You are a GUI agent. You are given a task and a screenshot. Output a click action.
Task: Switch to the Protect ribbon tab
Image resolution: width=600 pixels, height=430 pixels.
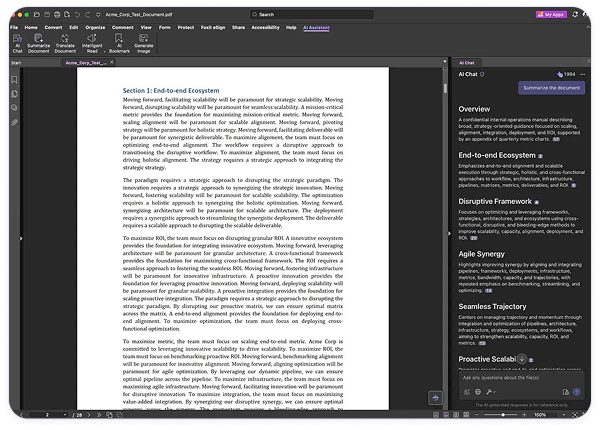[186, 28]
